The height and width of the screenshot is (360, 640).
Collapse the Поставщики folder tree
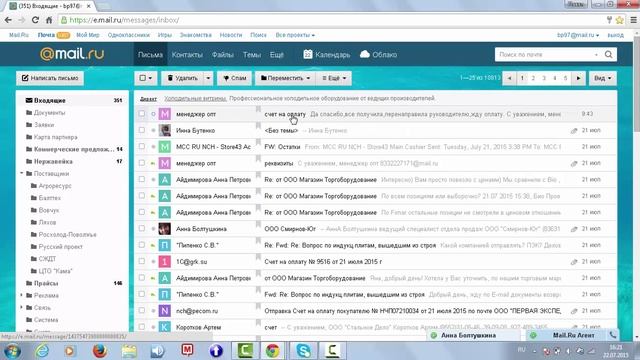point(22,173)
